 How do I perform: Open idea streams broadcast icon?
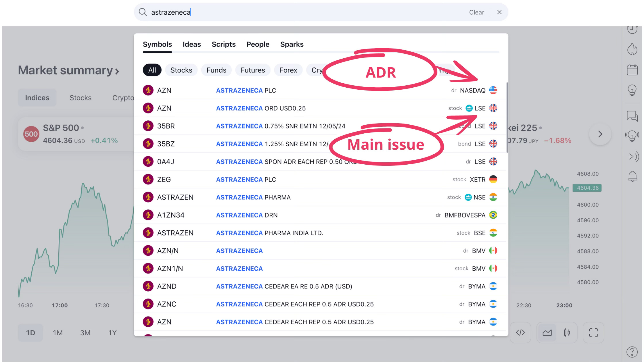[x=632, y=136]
